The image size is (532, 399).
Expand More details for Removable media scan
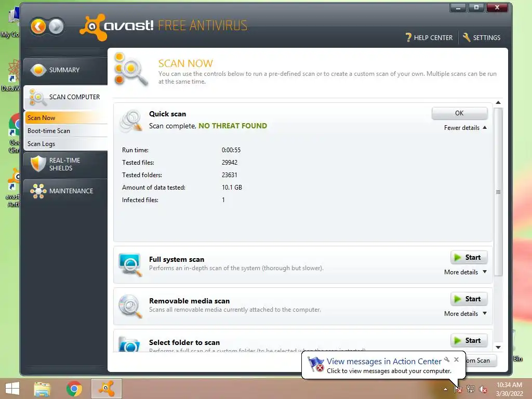pos(465,314)
